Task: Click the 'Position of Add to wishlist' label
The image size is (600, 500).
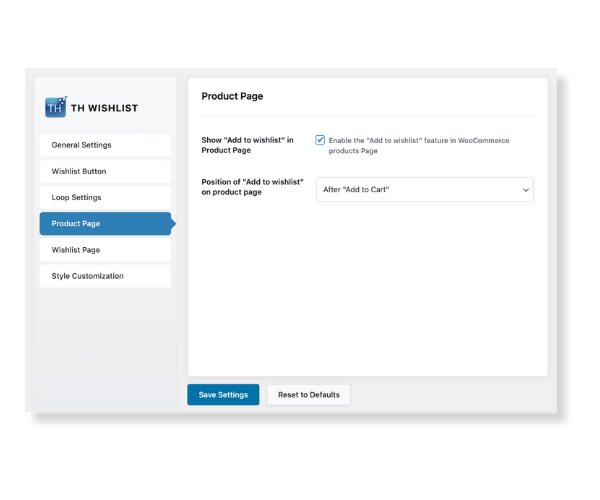Action: 252,185
